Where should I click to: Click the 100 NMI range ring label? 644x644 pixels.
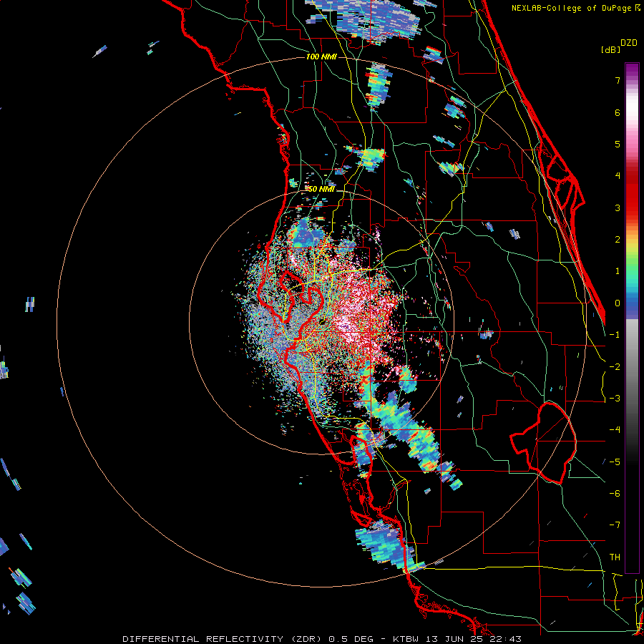[x=321, y=57]
